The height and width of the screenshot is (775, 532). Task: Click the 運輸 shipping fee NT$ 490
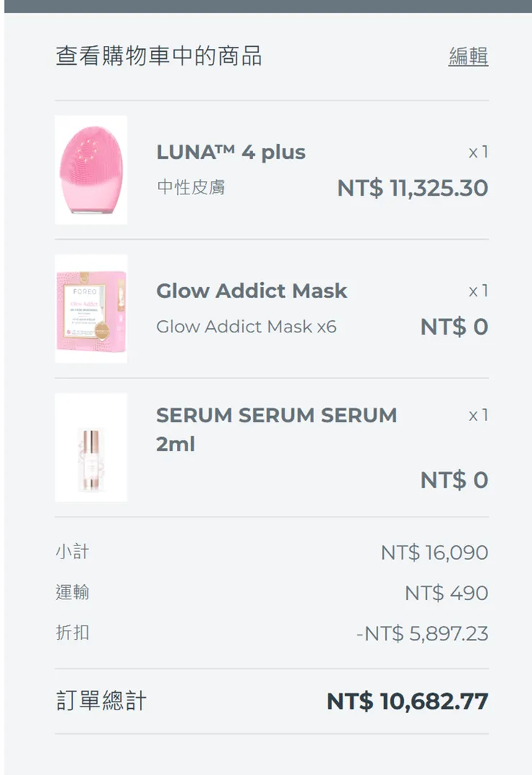tap(446, 593)
